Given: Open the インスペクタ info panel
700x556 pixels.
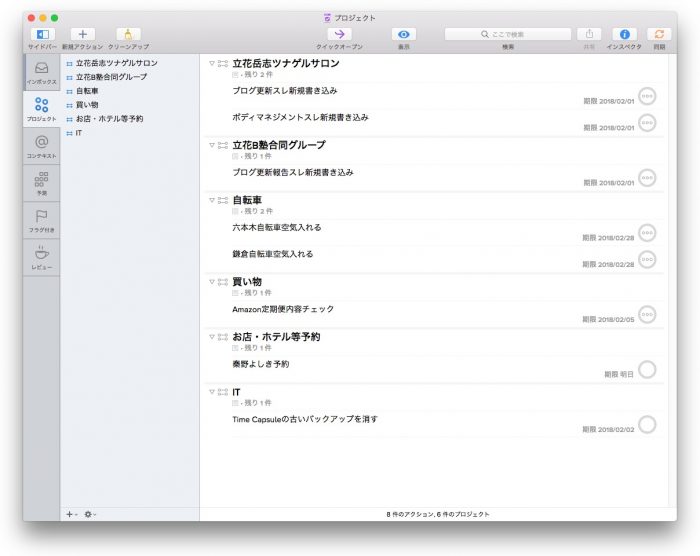Looking at the screenshot, I should click(x=624, y=34).
